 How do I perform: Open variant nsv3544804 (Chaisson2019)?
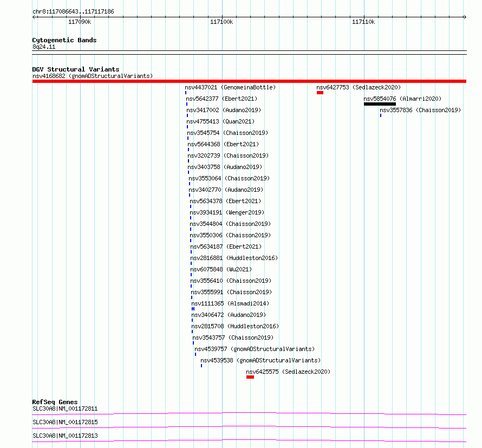[230, 224]
